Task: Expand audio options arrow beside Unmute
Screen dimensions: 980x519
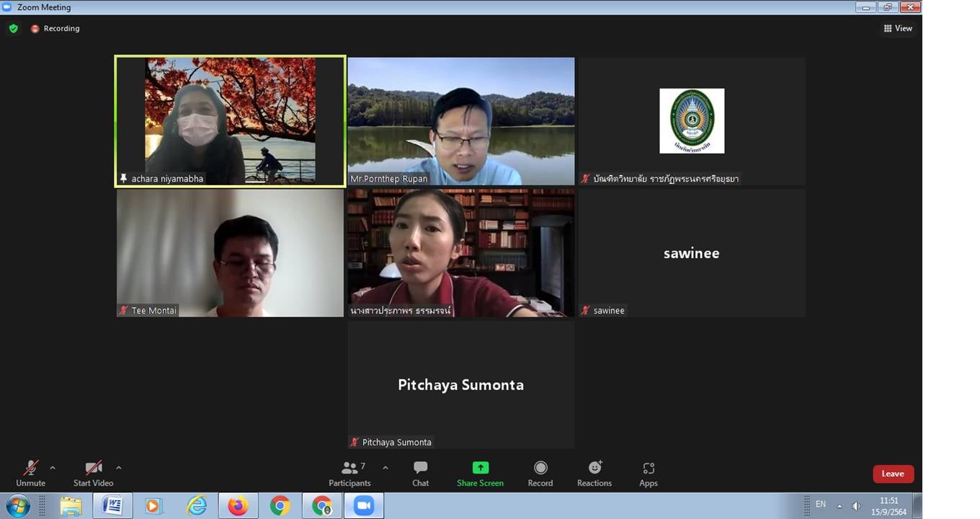Action: [x=53, y=468]
